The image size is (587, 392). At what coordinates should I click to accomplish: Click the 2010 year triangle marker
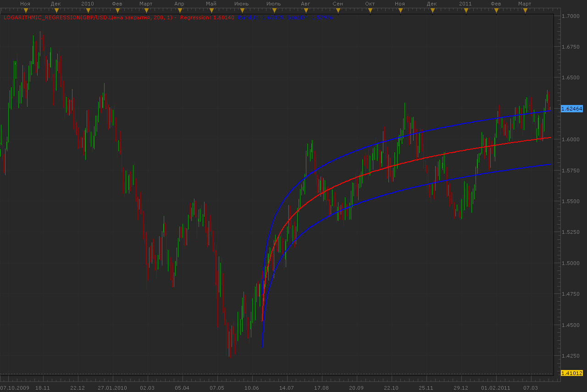pos(87,10)
